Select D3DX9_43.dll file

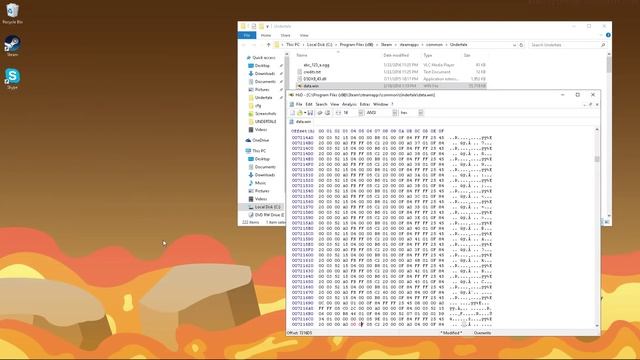click(x=314, y=79)
